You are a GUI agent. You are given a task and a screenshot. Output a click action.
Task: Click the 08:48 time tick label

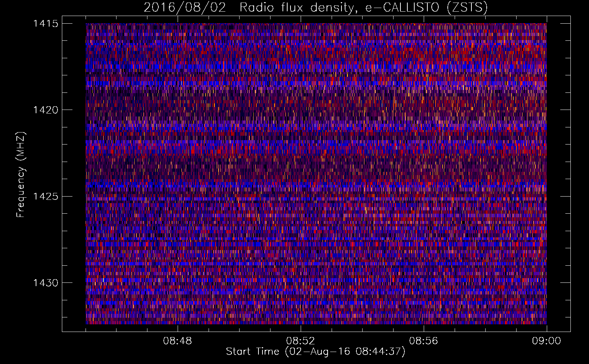coord(178,341)
